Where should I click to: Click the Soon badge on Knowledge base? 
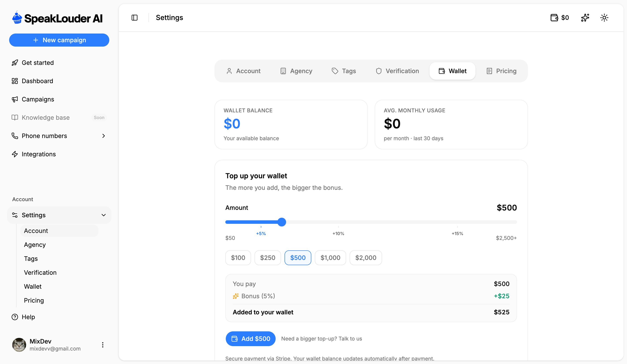[99, 117]
